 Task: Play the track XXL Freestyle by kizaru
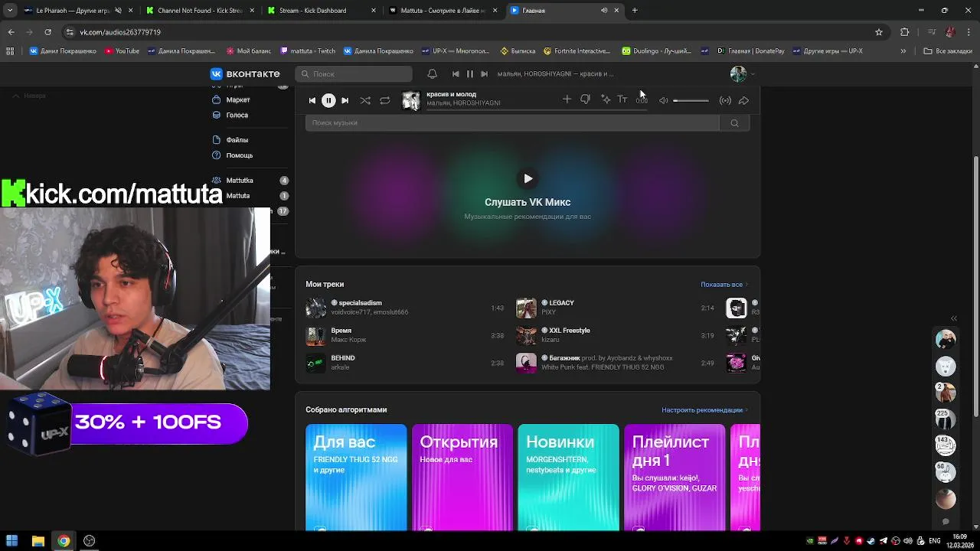click(615, 335)
